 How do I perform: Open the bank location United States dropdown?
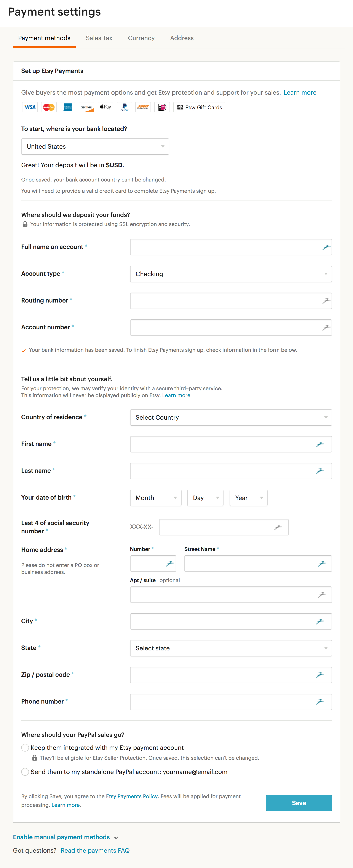tap(95, 147)
